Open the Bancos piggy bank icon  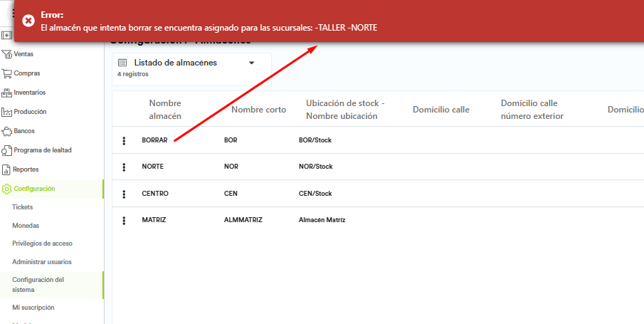click(7, 131)
